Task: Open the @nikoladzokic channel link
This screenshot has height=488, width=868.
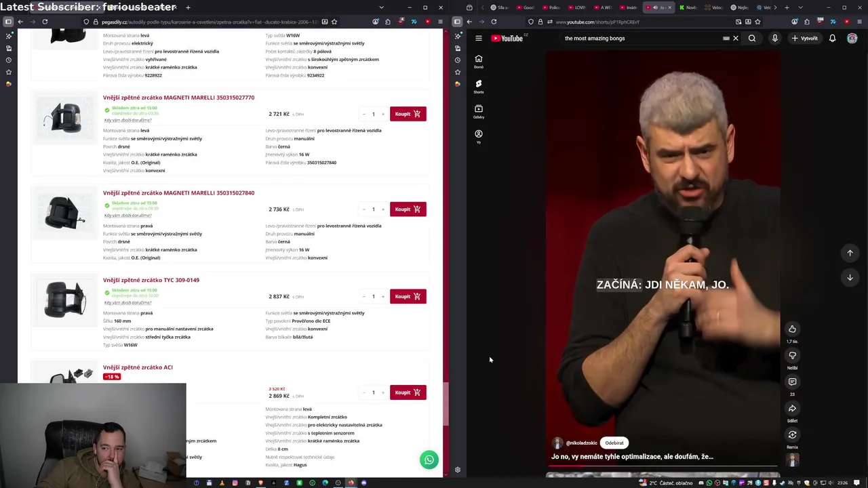Action: [x=580, y=443]
